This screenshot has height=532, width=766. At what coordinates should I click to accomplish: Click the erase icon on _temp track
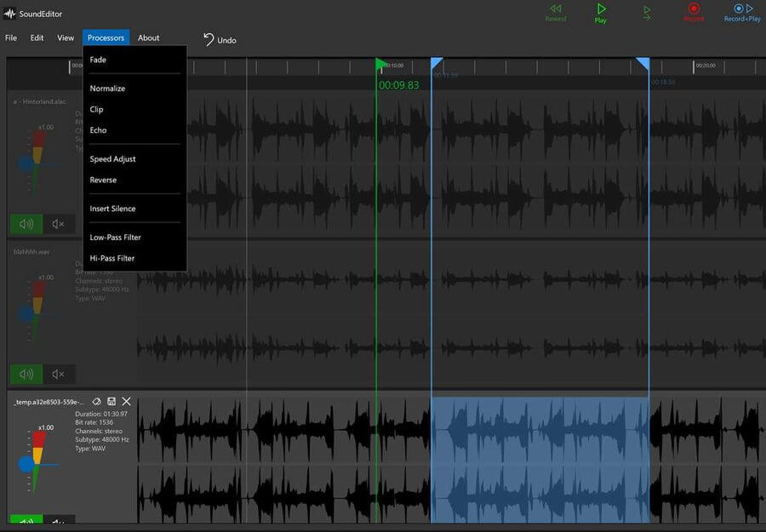pos(97,402)
